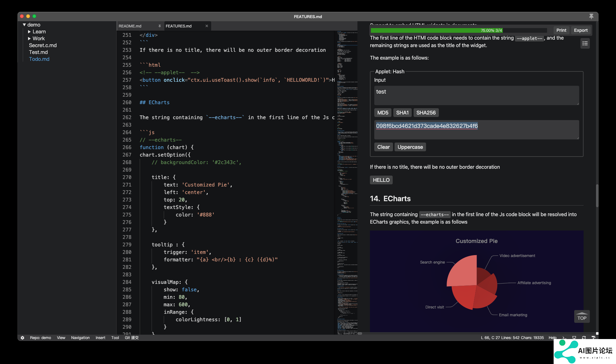This screenshot has width=616, height=364.
Task: Click 'Lines: 542' in status bar
Action: point(510,338)
